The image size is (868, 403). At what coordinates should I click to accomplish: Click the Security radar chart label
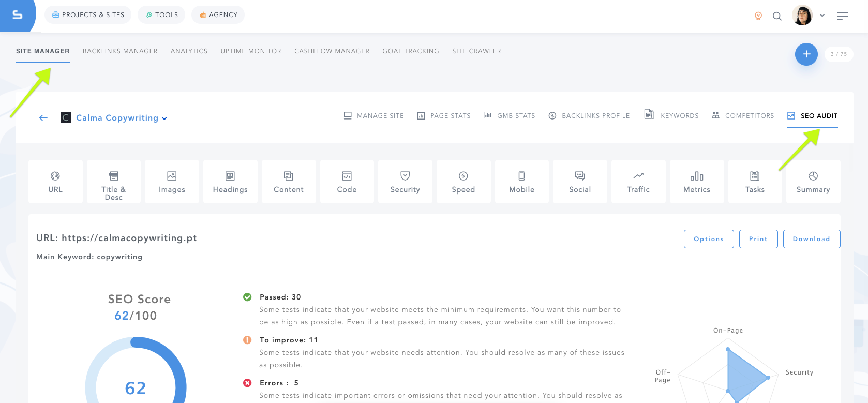coord(799,372)
